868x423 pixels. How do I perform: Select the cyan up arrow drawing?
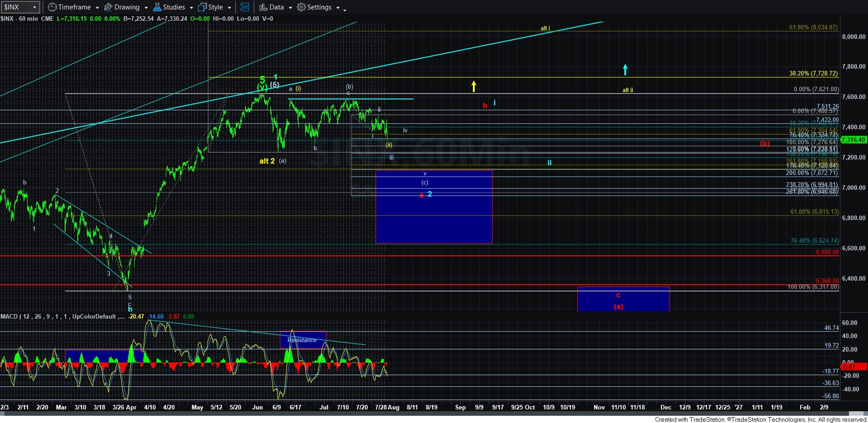(x=625, y=70)
